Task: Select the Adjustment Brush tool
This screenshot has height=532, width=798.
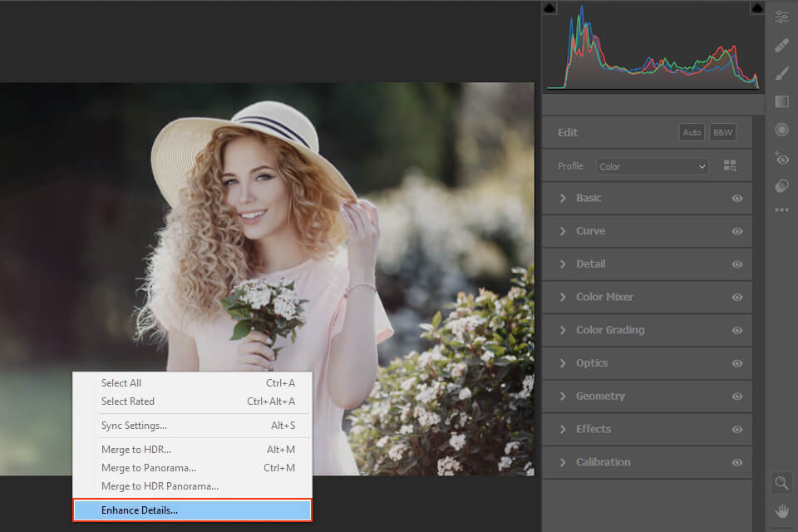Action: pyautogui.click(x=781, y=73)
